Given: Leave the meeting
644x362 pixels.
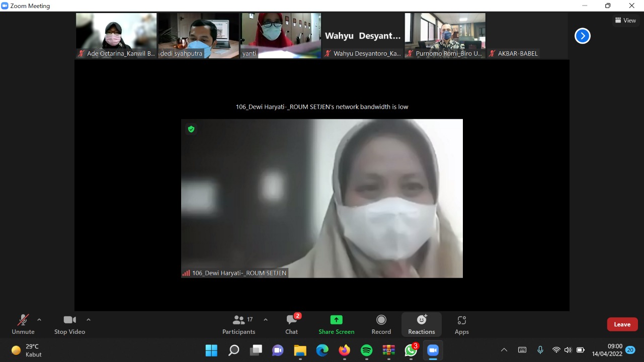Looking at the screenshot, I should 622,324.
